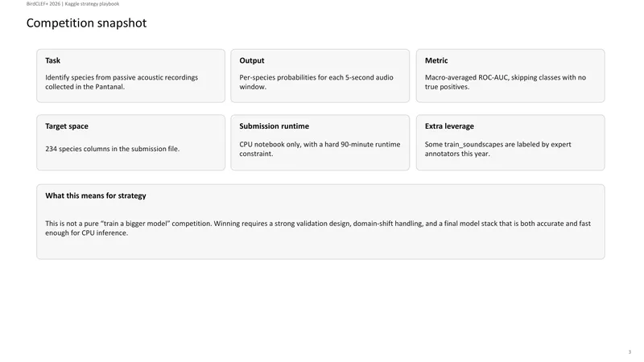Select the strategy card's empty lower area
This screenshot has height=362, width=644.
pyautogui.click(x=320, y=248)
